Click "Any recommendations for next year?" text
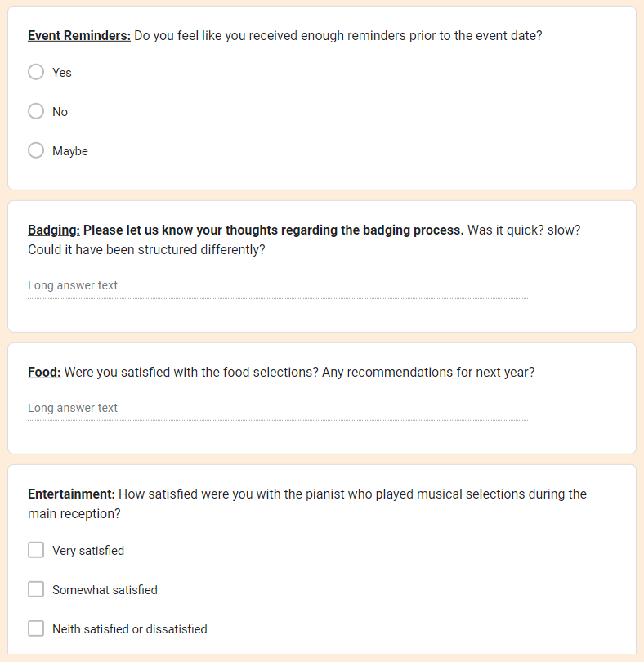 [x=428, y=373]
